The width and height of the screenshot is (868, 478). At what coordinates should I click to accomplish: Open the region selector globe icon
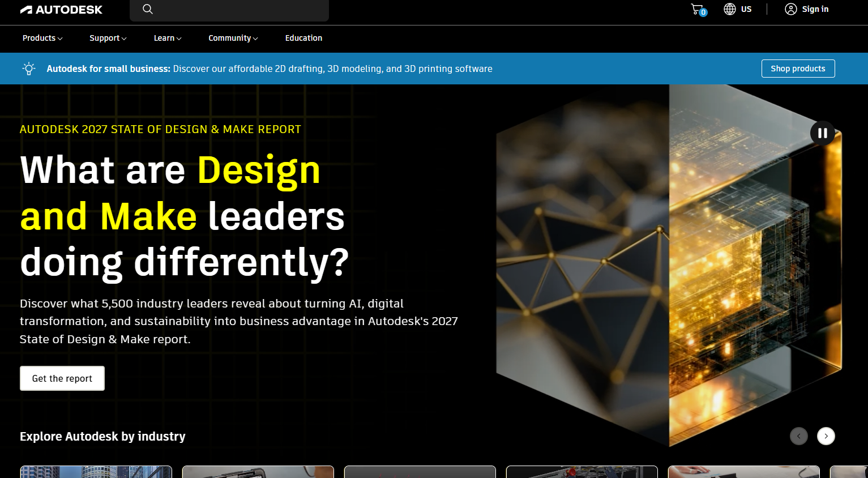[x=730, y=9]
